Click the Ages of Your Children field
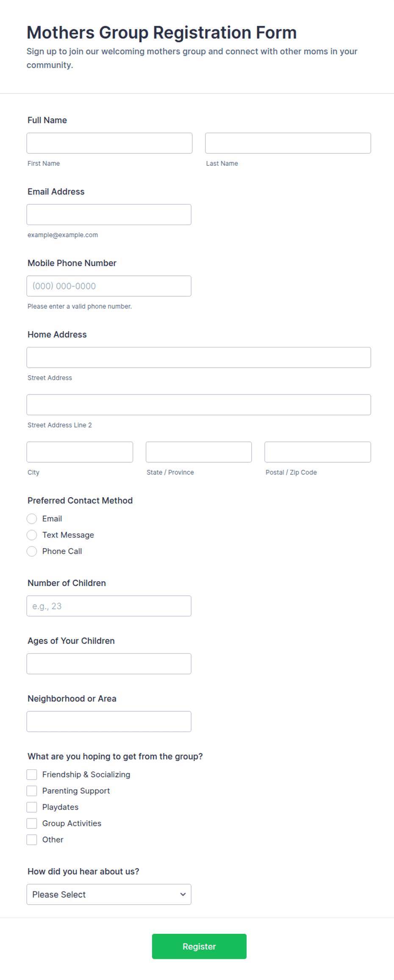The height and width of the screenshot is (980, 394). [109, 664]
